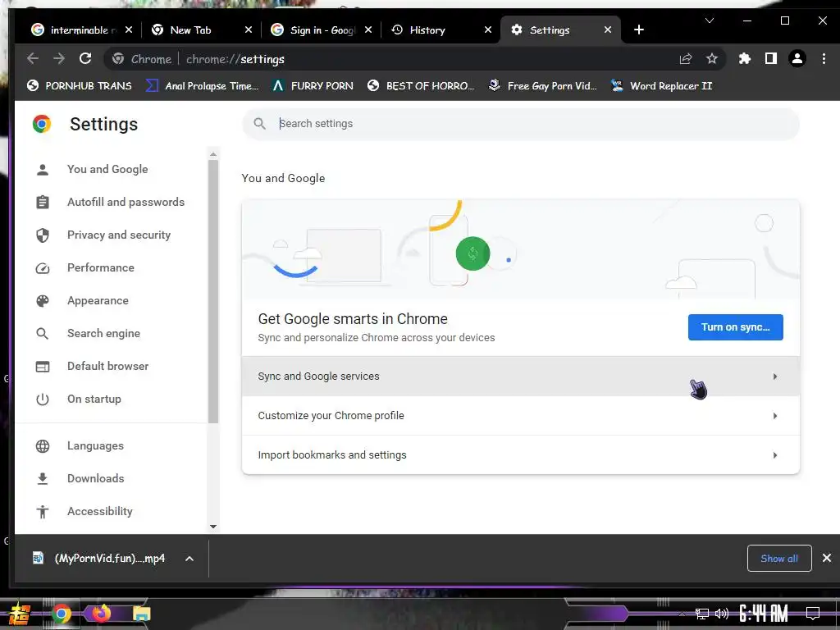Expand Sync and Google services
The image size is (840, 630).
tap(521, 377)
